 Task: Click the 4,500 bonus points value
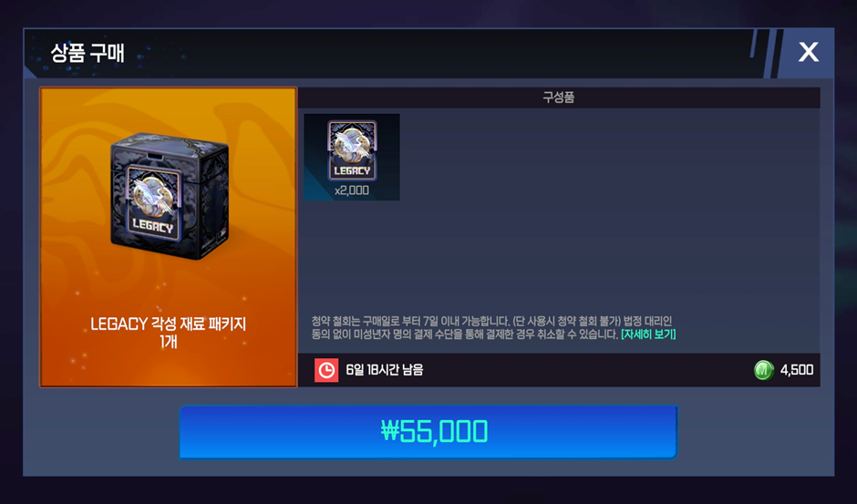click(x=797, y=370)
